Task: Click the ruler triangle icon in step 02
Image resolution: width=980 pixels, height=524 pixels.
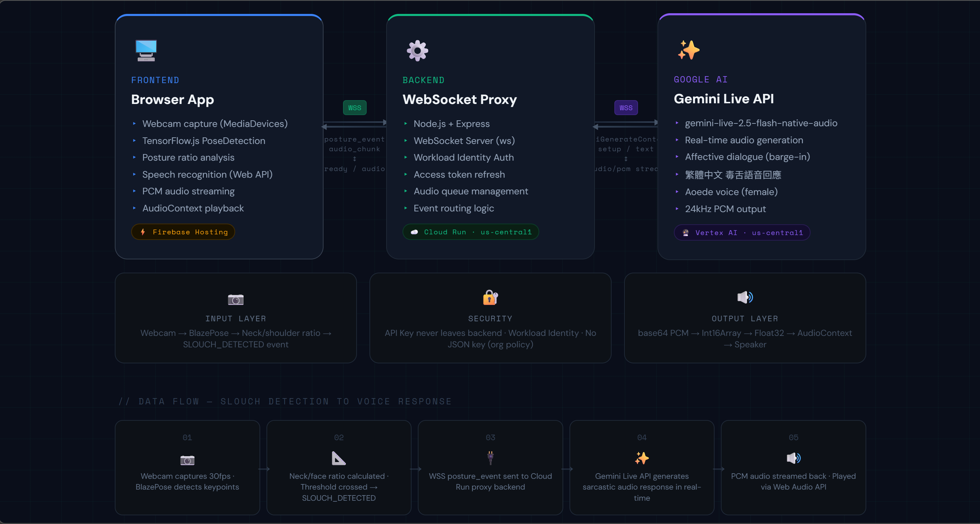Action: [x=338, y=458]
